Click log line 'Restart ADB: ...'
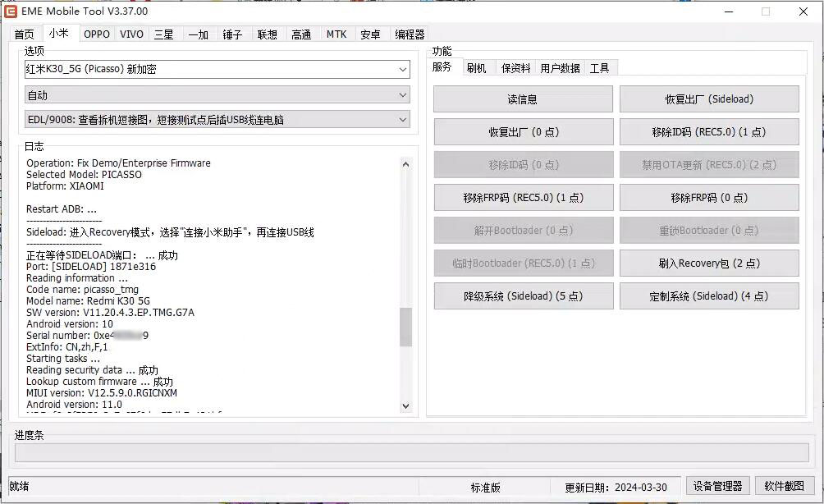 [62, 209]
